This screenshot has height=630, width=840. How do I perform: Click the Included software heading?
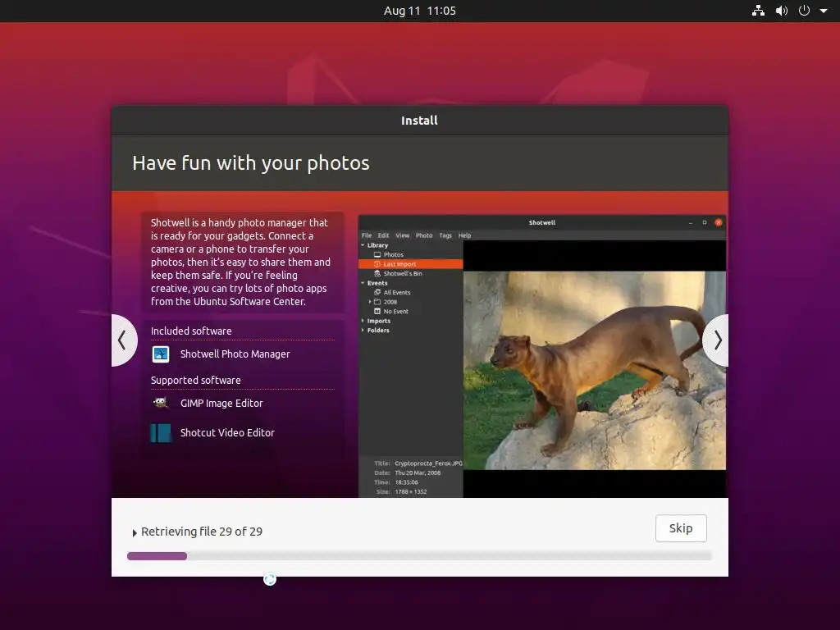[191, 331]
